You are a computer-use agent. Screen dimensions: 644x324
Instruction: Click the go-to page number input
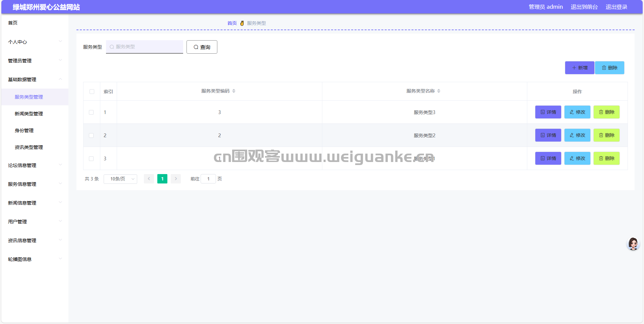pos(208,179)
